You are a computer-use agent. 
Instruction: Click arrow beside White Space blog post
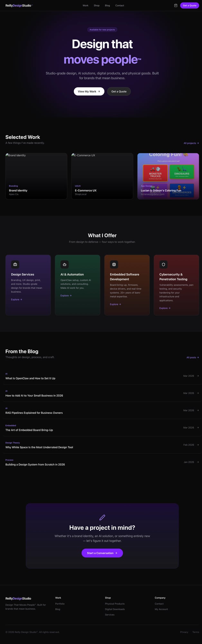coord(198,445)
